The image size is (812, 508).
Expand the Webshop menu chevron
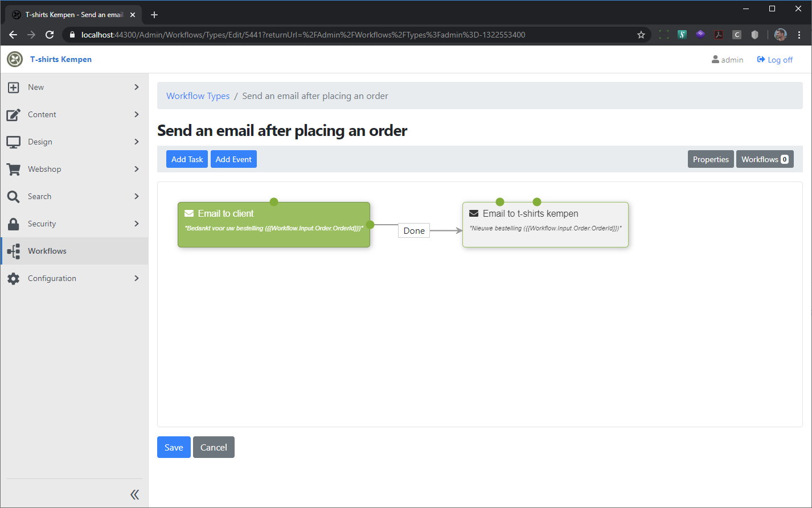(x=137, y=169)
